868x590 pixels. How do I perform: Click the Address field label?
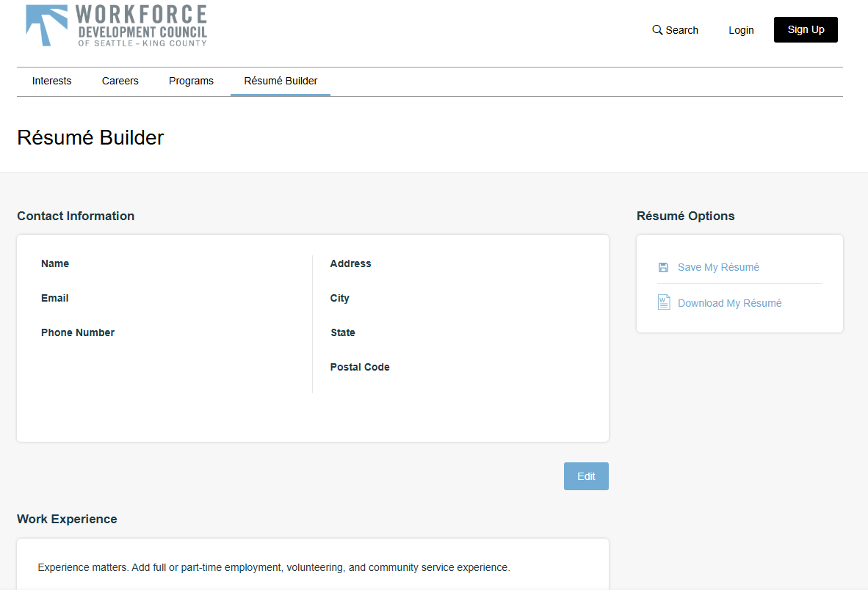tap(350, 263)
